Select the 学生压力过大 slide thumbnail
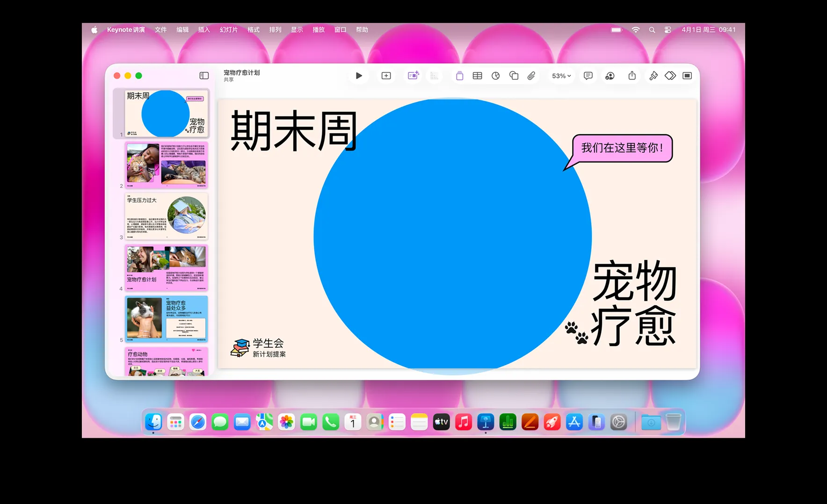 tap(166, 216)
